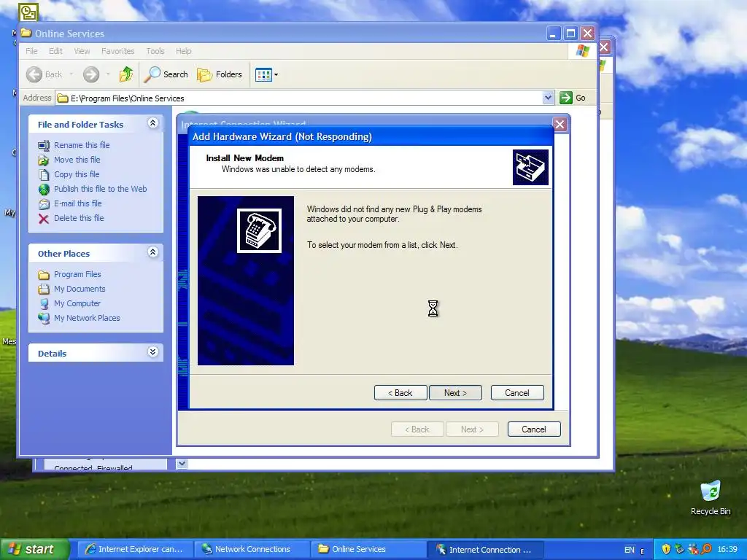This screenshot has width=747, height=560.
Task: Click the My Computer icon
Action: coord(44,304)
